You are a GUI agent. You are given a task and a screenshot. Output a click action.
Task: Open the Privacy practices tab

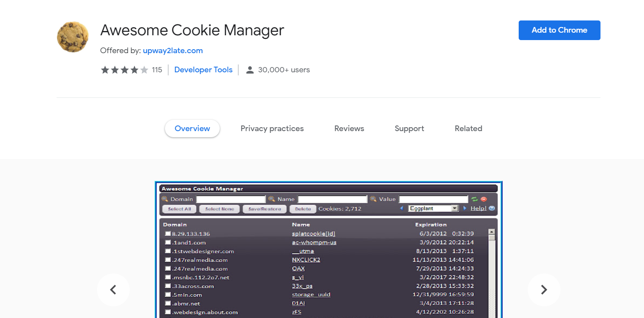[x=272, y=129]
